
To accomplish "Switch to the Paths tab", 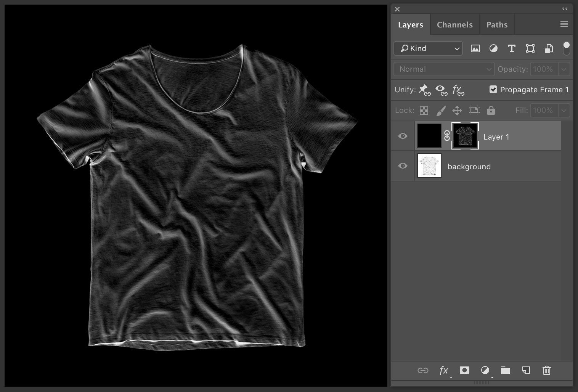I will pos(496,24).
